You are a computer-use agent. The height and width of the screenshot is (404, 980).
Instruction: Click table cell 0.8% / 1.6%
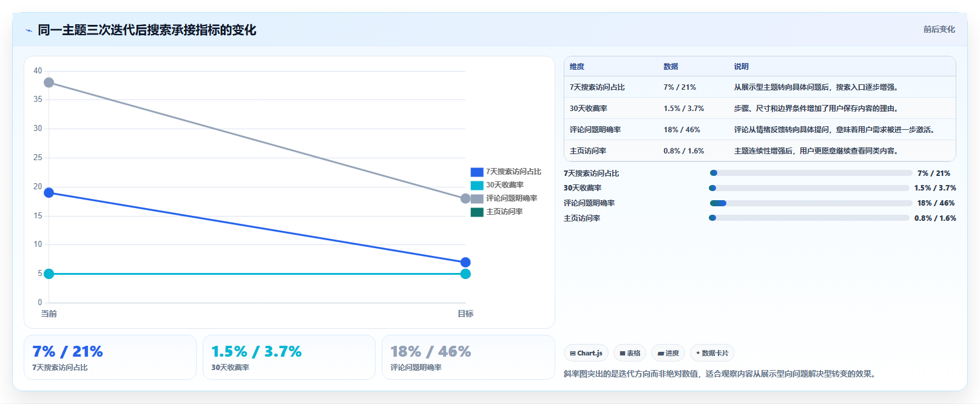[x=684, y=151]
